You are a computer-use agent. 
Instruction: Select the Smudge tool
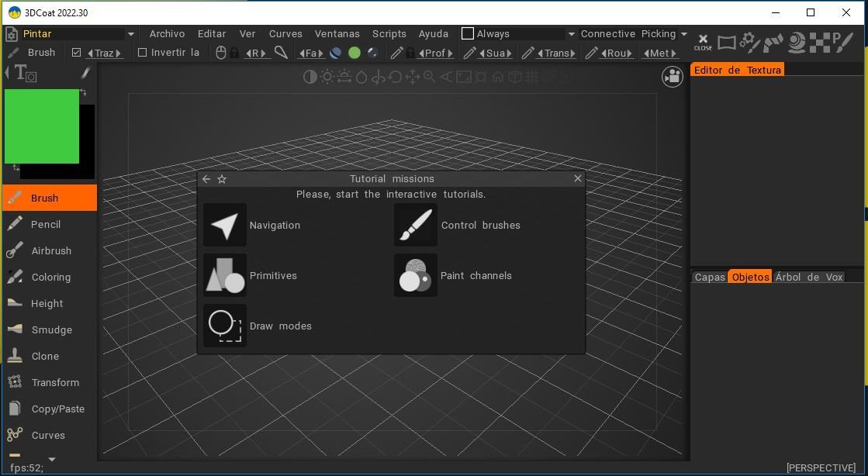pyautogui.click(x=50, y=330)
